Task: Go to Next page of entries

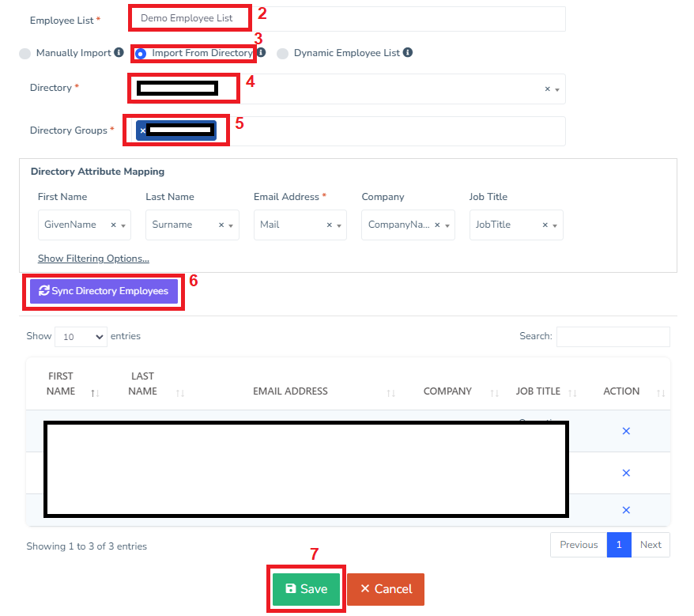Action: tap(651, 545)
